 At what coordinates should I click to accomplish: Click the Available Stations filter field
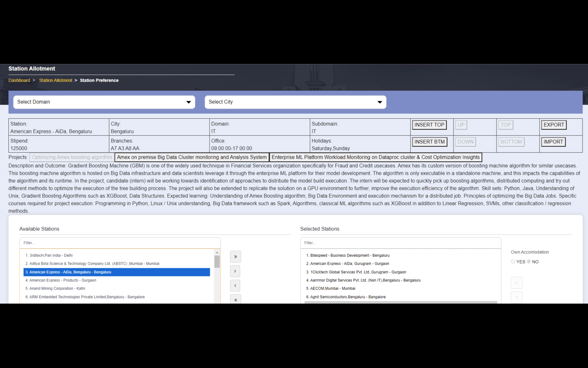click(x=120, y=243)
